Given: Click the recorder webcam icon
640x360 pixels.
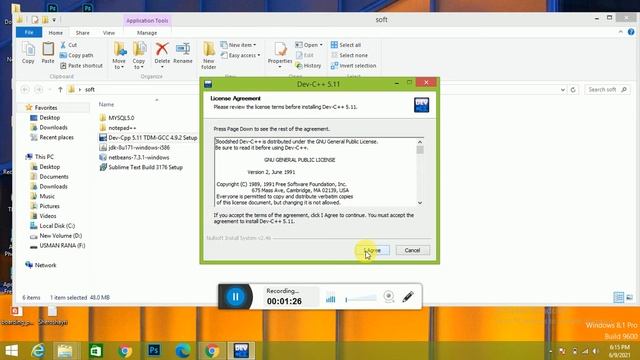Looking at the screenshot, I should (389, 297).
